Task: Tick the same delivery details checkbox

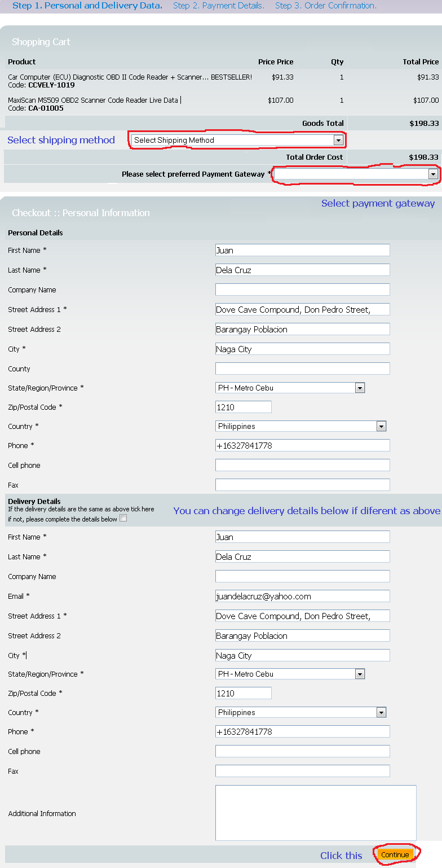Action: [123, 518]
